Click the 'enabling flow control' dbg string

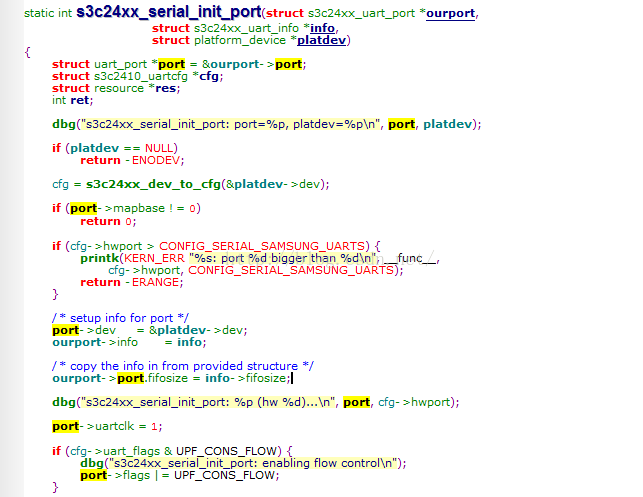pyautogui.click(x=253, y=463)
